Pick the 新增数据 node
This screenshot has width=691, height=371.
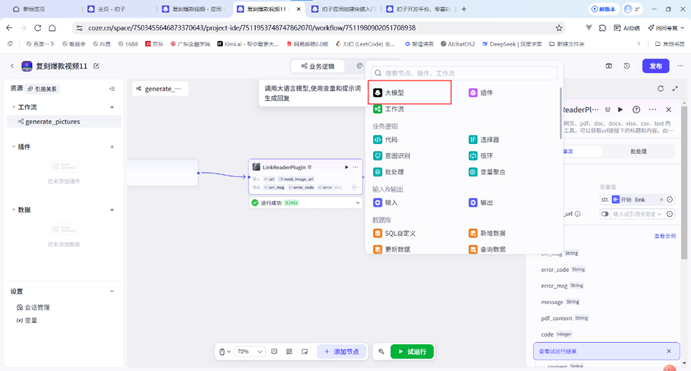[487, 233]
